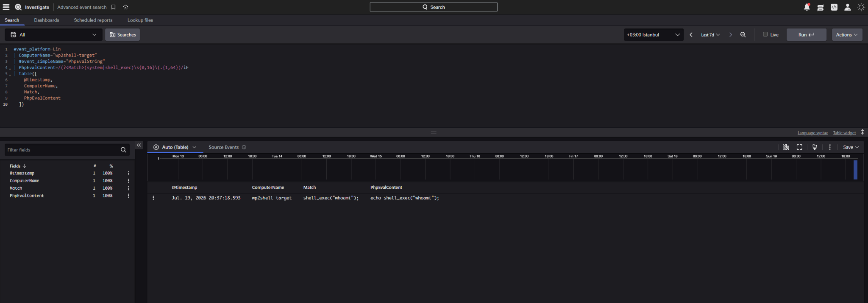Click the top global Search box

(x=433, y=7)
